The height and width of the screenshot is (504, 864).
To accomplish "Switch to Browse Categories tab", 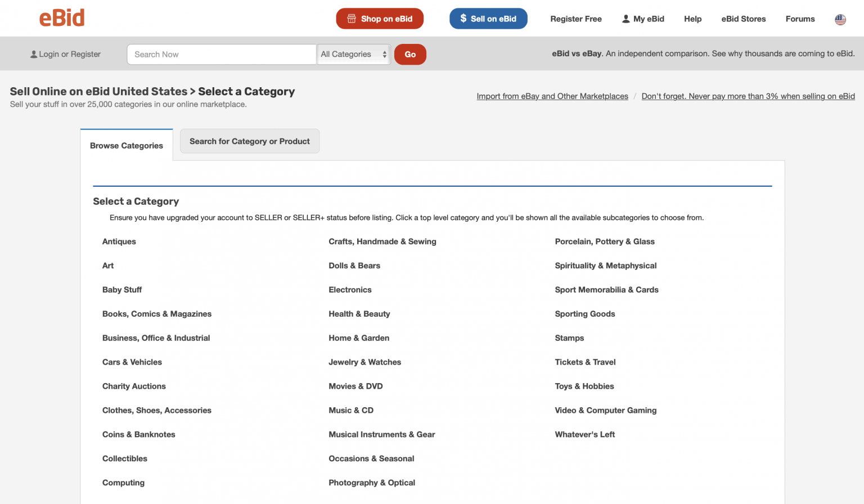I will [x=127, y=146].
